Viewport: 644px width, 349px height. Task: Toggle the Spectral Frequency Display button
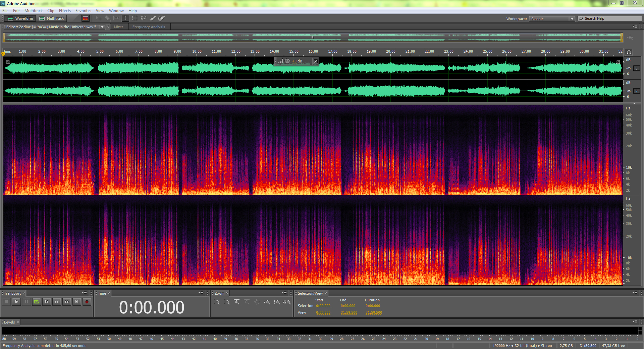tap(86, 18)
